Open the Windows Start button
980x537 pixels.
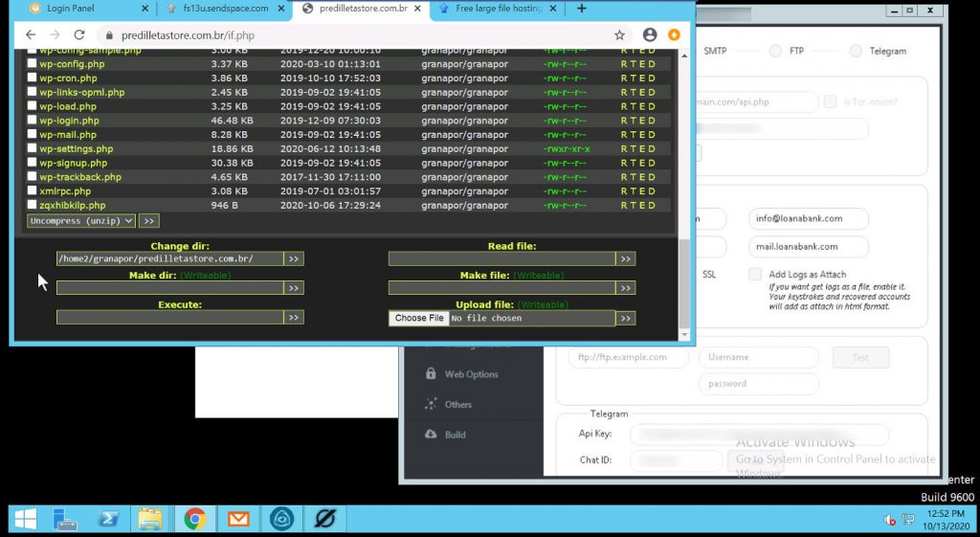pyautogui.click(x=26, y=519)
